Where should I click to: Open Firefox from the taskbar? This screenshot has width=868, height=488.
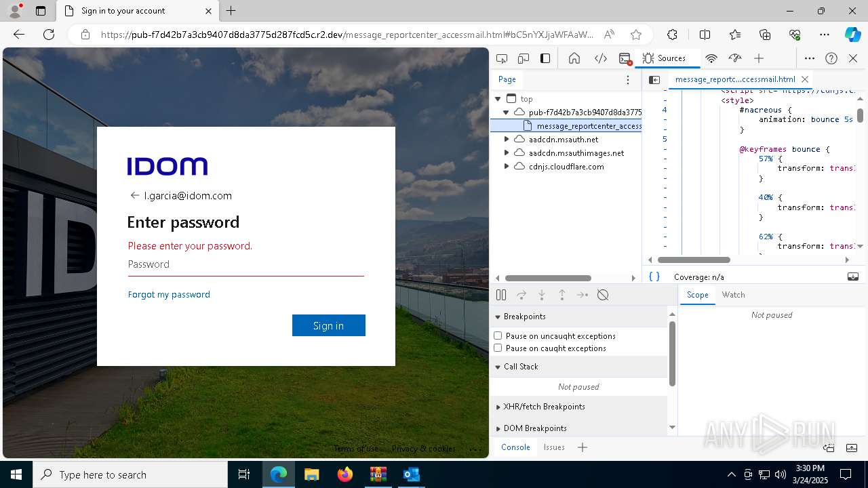click(345, 474)
